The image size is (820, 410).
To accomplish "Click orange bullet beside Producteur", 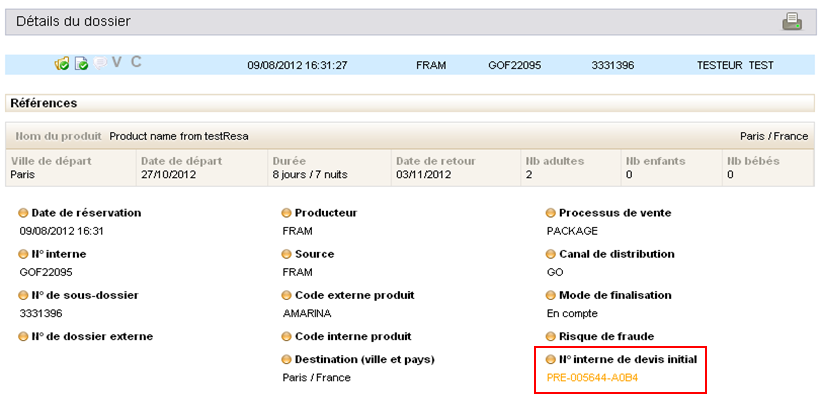I will point(287,213).
